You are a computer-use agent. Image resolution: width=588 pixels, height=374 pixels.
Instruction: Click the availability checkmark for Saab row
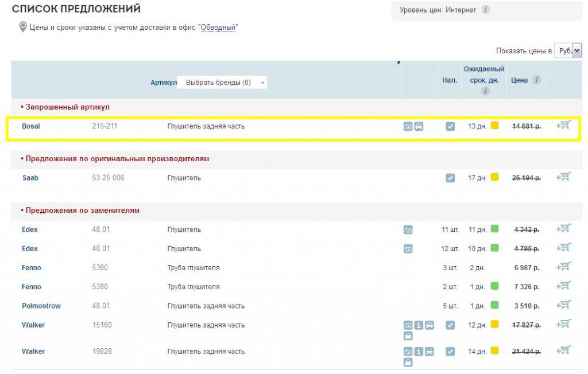(450, 178)
